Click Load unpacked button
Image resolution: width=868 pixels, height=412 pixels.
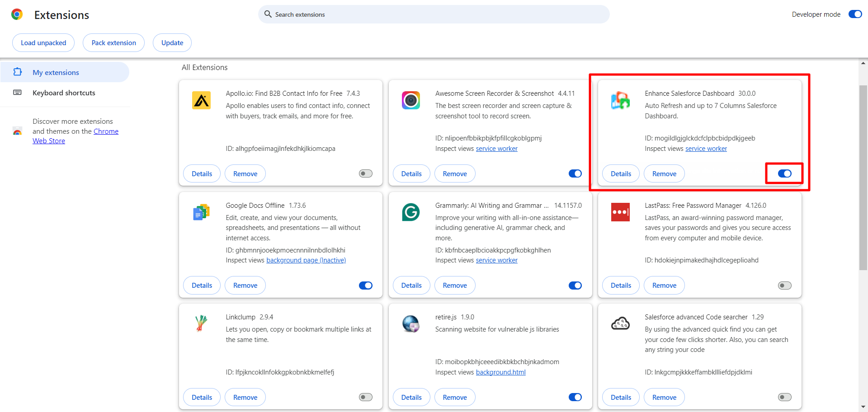click(43, 42)
